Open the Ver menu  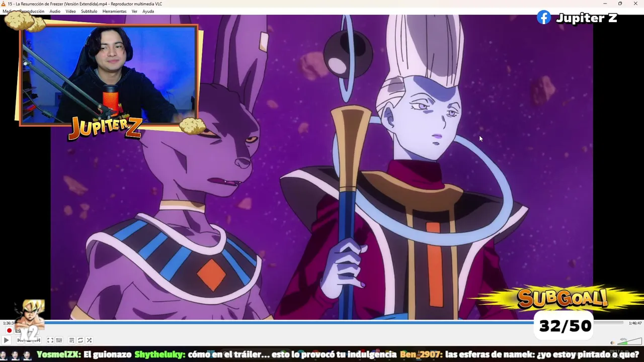click(134, 11)
